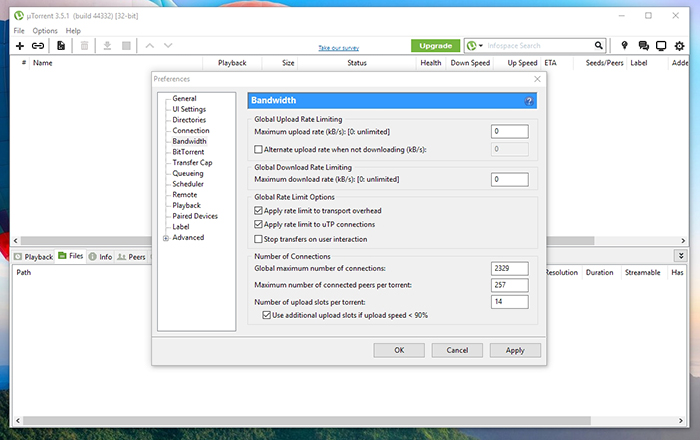Click the Stop torrent square icon
Image resolution: width=700 pixels, height=440 pixels.
[126, 46]
